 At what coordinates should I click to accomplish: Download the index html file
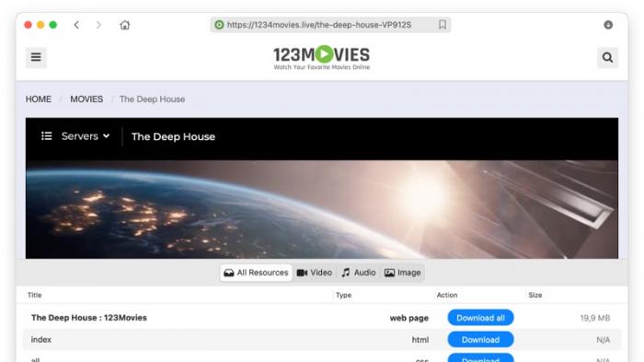click(x=480, y=340)
